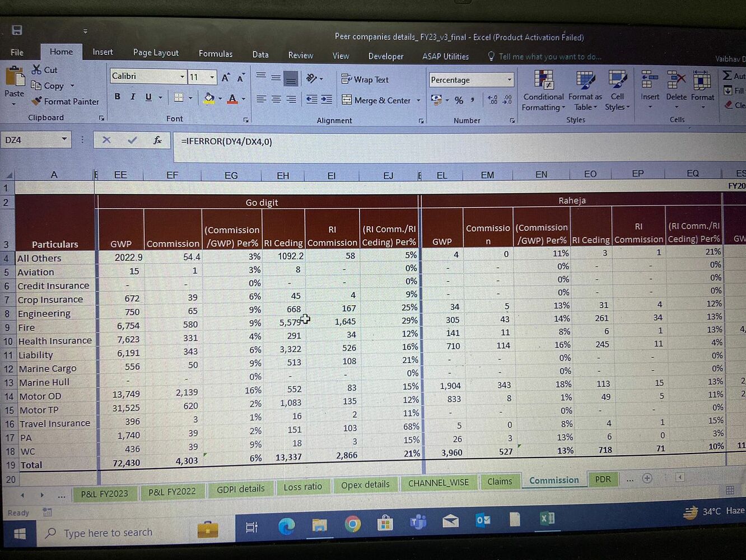Open the font name dropdown
This screenshot has height=560, width=746.
tap(182, 76)
